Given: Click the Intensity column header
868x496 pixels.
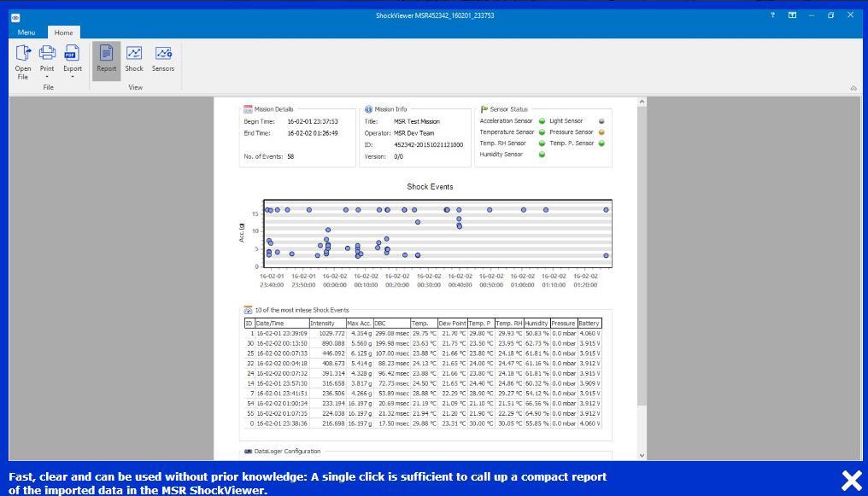Looking at the screenshot, I should [327, 323].
